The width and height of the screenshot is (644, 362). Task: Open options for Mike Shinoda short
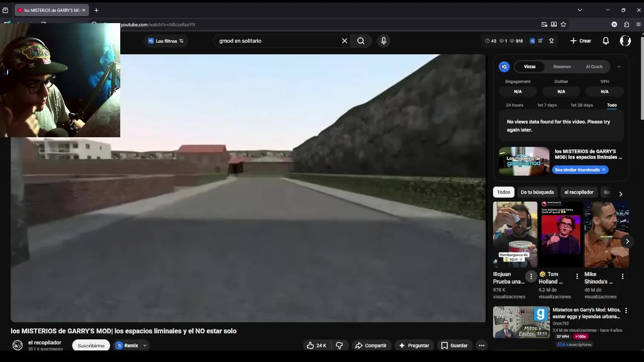point(622,276)
